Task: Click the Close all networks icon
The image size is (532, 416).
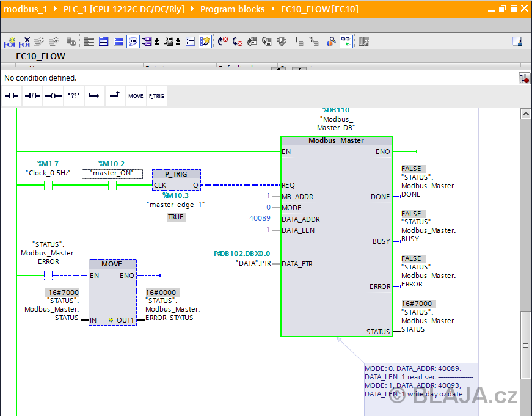Action: (x=103, y=42)
